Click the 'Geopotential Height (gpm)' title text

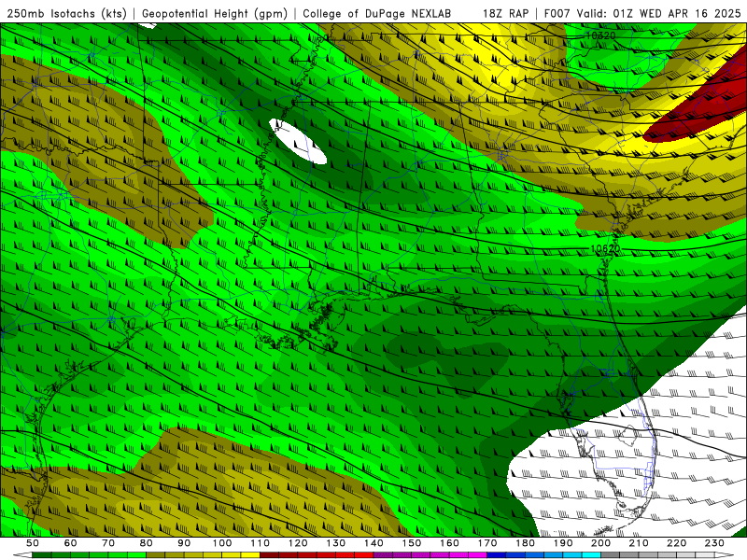click(215, 13)
